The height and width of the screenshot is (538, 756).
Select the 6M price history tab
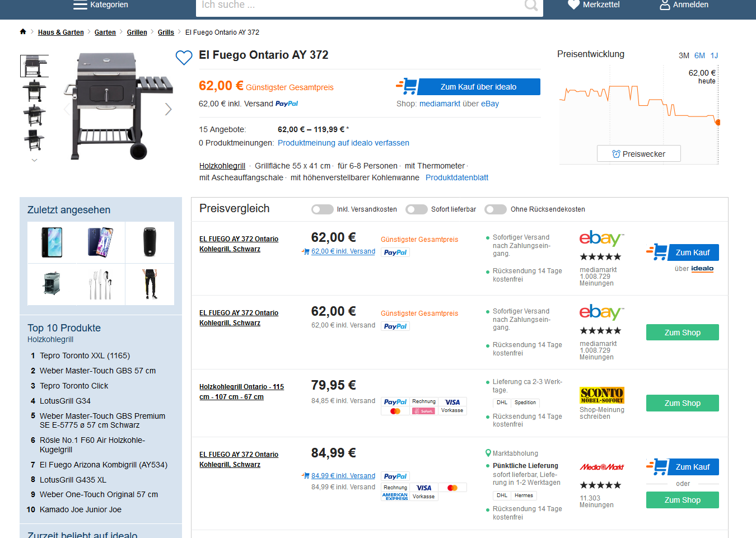699,55
